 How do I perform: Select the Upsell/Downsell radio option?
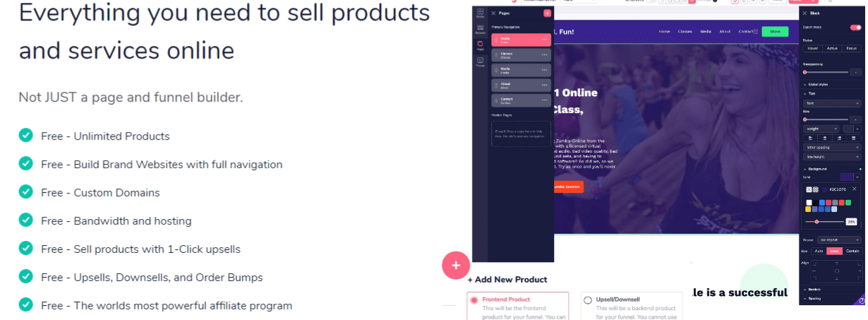tap(587, 300)
